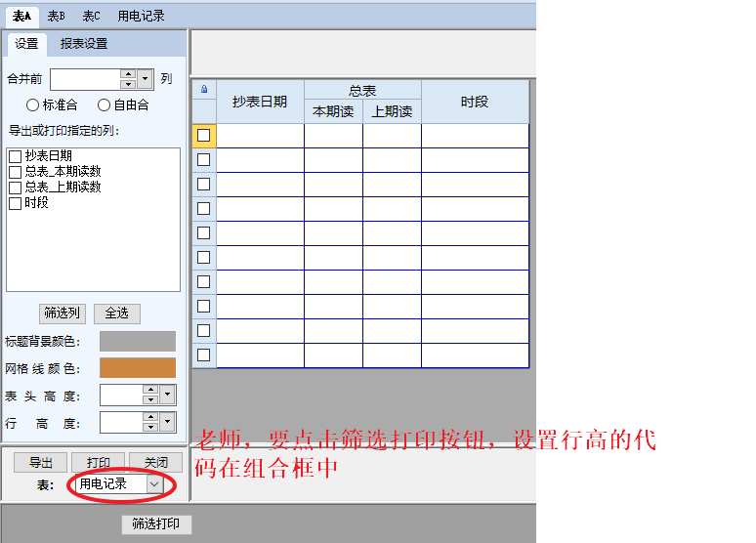This screenshot has width=756, height=543.
Task: Decrease 行高度 with the down spinner
Action: point(150,427)
